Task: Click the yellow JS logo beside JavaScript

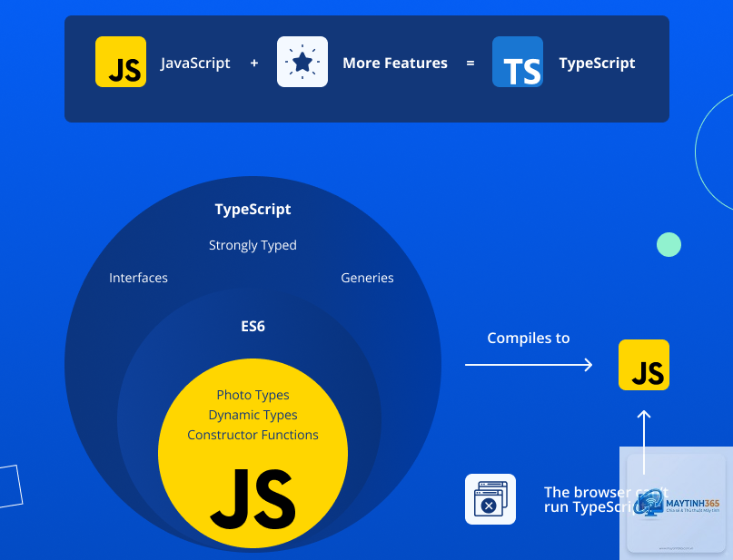Action: (121, 62)
